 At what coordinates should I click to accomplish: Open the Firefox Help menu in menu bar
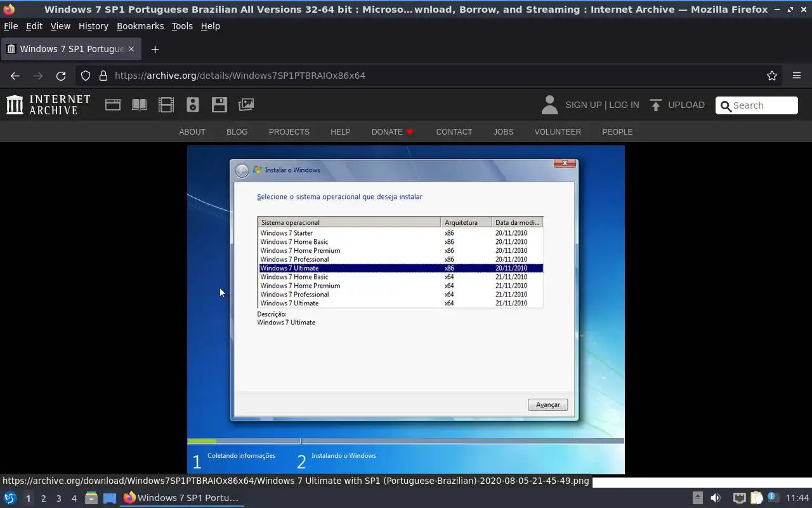[x=210, y=26]
